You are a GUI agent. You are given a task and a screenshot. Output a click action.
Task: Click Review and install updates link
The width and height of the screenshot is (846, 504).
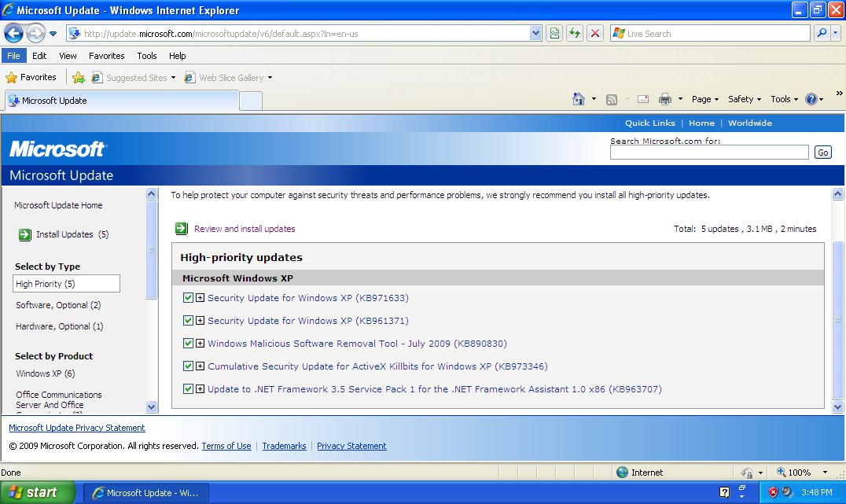(x=245, y=229)
